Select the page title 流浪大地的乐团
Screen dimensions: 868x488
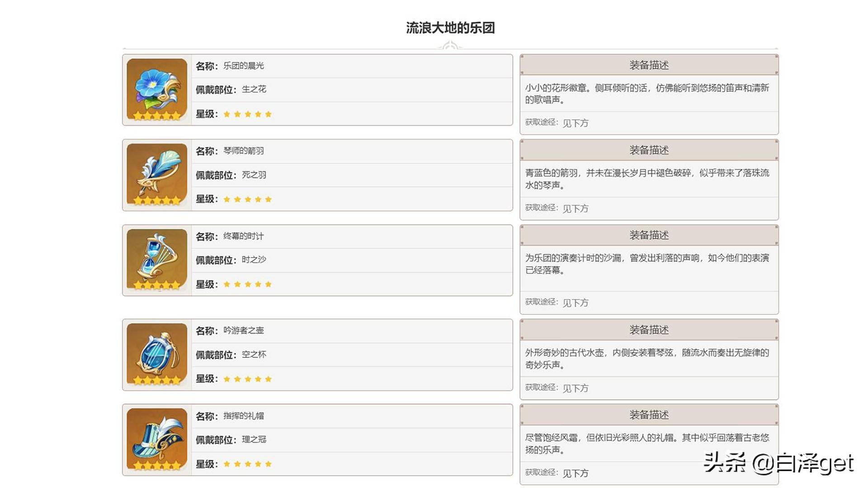[450, 28]
